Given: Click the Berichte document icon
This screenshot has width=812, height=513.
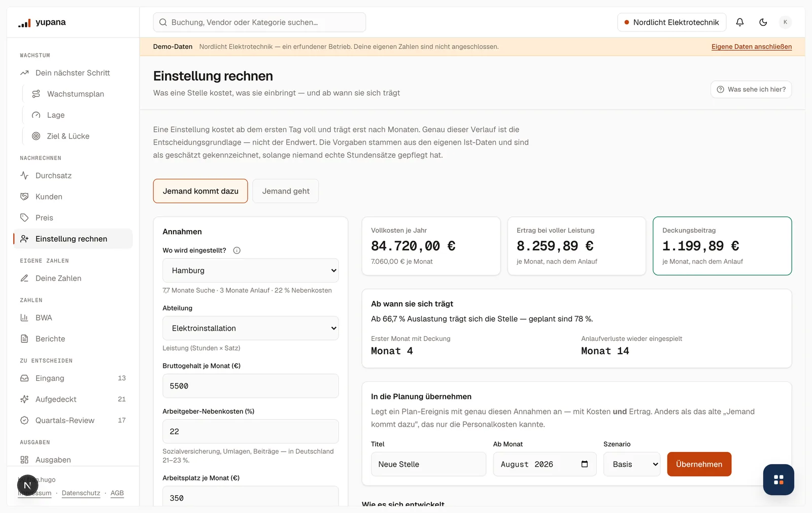Looking at the screenshot, I should click(24, 339).
